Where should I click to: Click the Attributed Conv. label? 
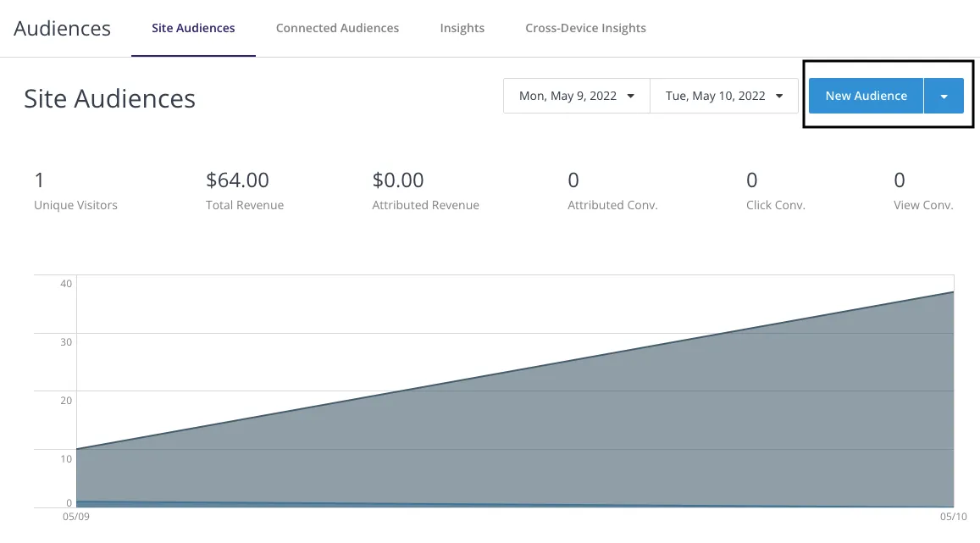(x=612, y=205)
